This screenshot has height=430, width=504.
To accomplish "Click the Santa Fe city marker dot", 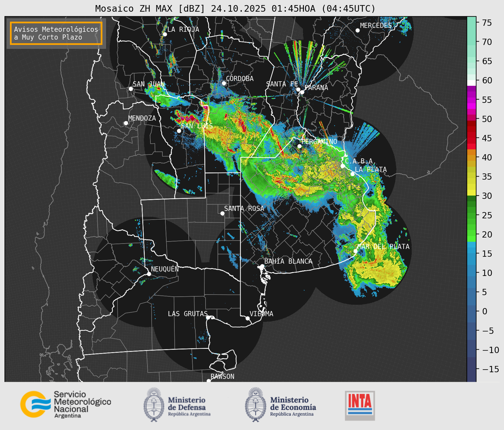I will pyautogui.click(x=298, y=89).
